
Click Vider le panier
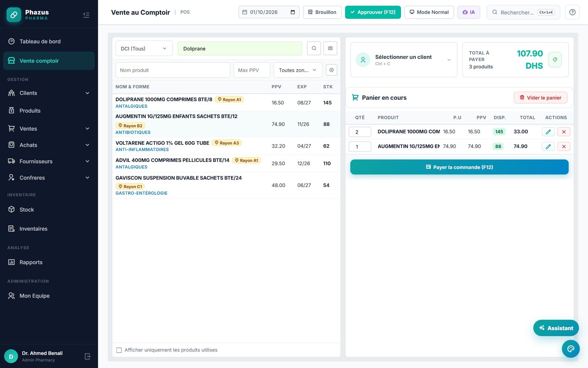(540, 98)
